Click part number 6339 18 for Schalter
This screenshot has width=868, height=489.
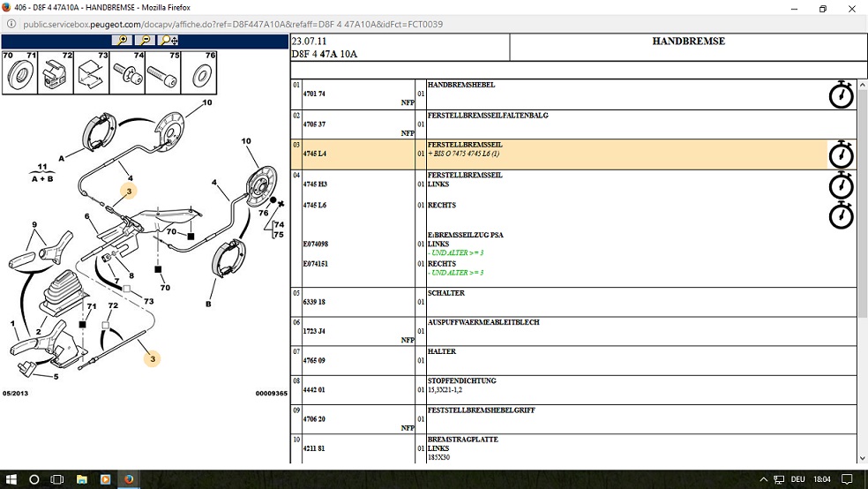click(314, 302)
